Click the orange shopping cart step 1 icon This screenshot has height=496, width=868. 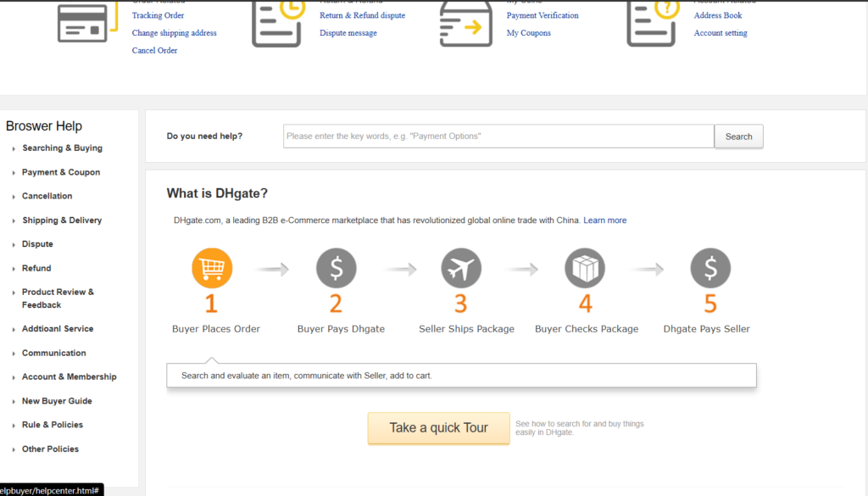[x=212, y=268]
